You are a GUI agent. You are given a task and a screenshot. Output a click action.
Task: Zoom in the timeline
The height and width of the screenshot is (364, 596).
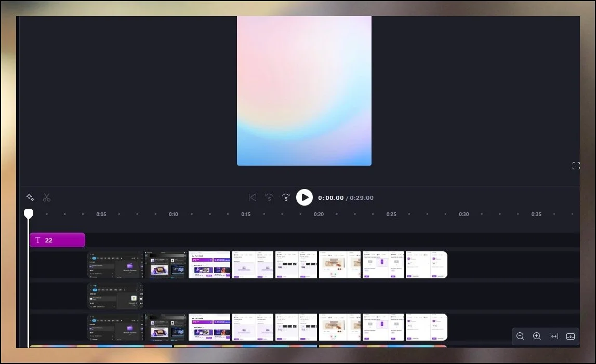[x=537, y=336]
